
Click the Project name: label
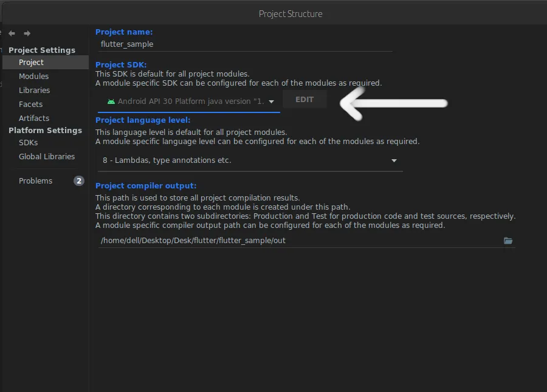pos(124,32)
